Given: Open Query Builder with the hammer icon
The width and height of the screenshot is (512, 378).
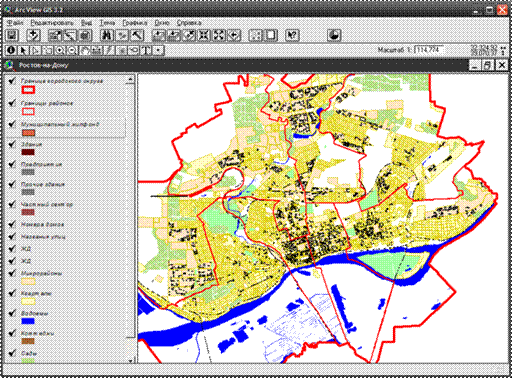Looking at the screenshot, I should pos(137,35).
